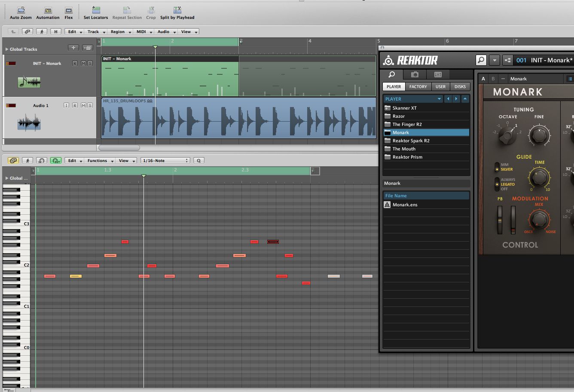Open the Piano Roll Edit menu
574x392 pixels.
tap(74, 160)
